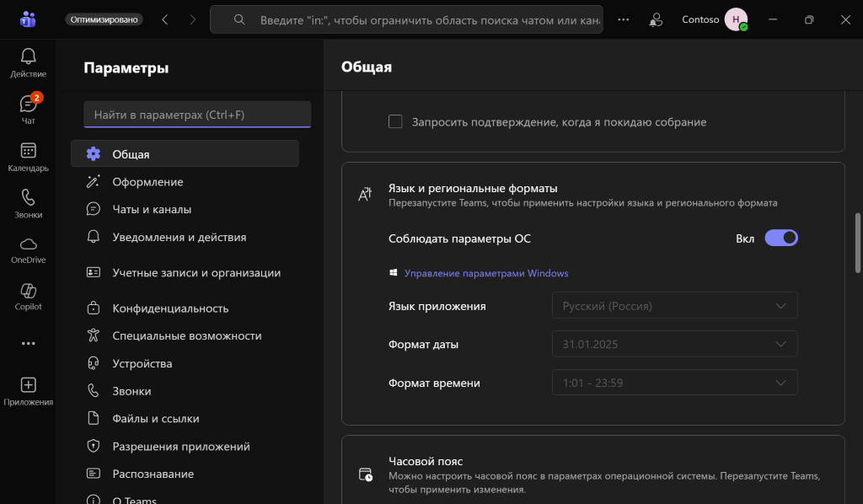
Task: Click the people notification icon near Contoso
Action: pyautogui.click(x=656, y=20)
